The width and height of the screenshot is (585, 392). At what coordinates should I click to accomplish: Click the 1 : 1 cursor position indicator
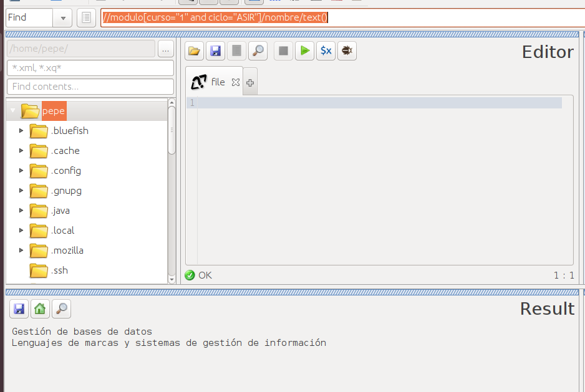click(564, 275)
